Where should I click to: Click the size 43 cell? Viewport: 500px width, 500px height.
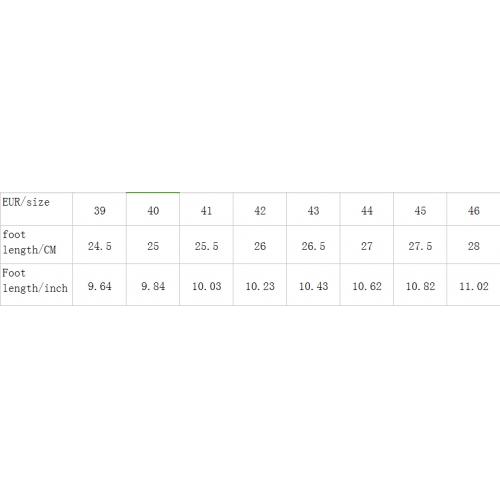313,209
